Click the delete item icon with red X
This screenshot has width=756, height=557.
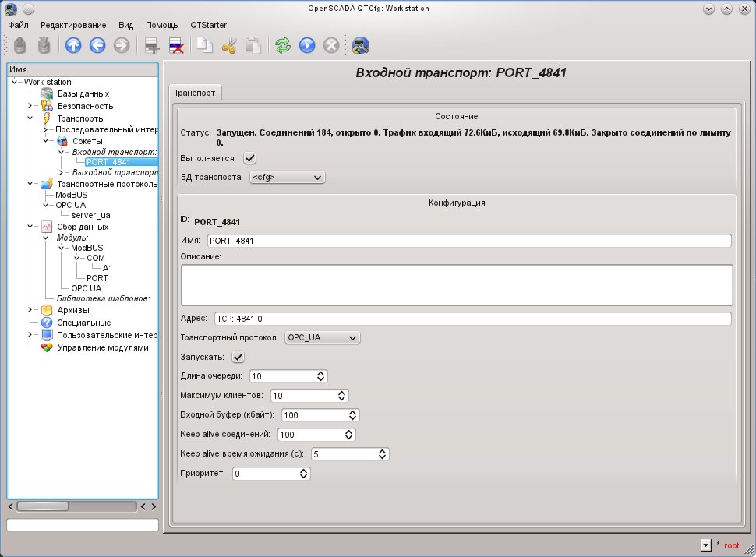coord(176,45)
